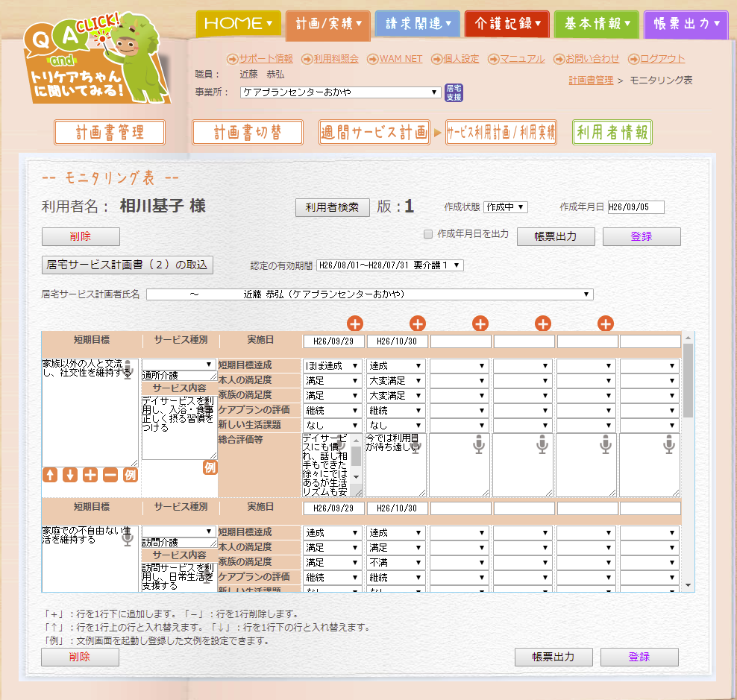
Task: Click the 作成年月日 date input field
Action: (636, 207)
